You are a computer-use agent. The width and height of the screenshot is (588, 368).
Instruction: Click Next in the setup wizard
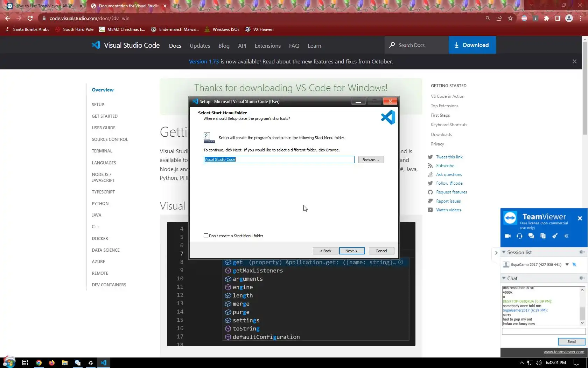(x=352, y=251)
